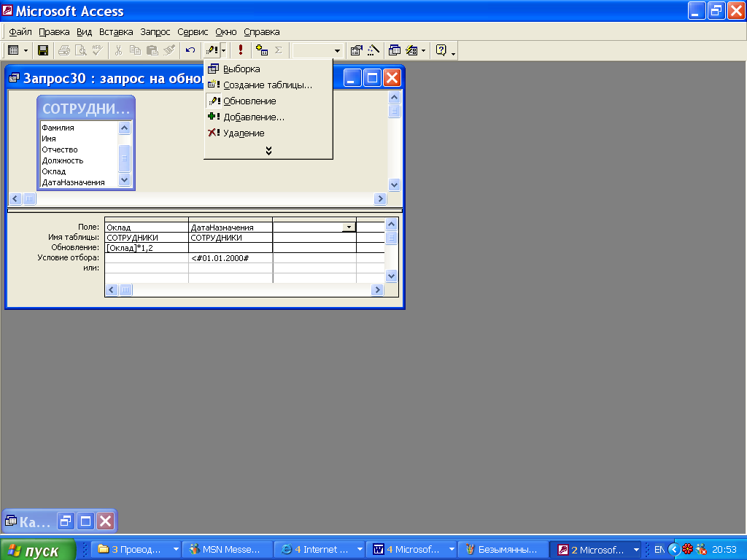Expand the New Object dropdown arrow

423,50
